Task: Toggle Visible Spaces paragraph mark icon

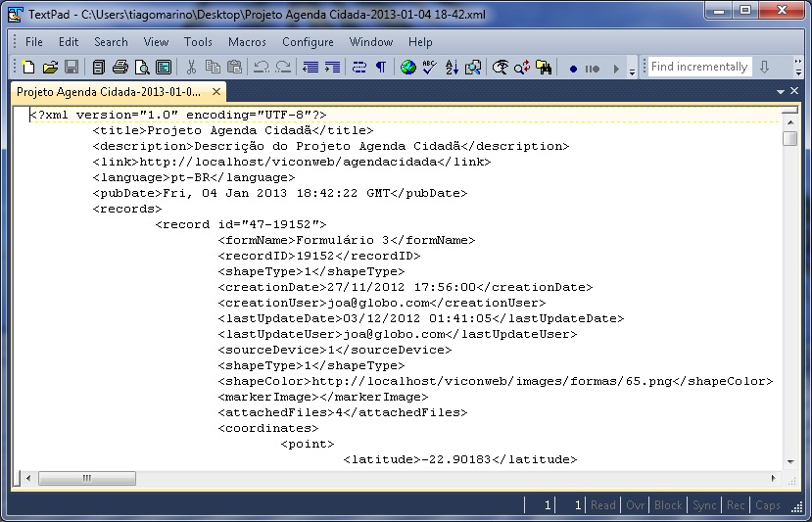Action: [x=380, y=68]
